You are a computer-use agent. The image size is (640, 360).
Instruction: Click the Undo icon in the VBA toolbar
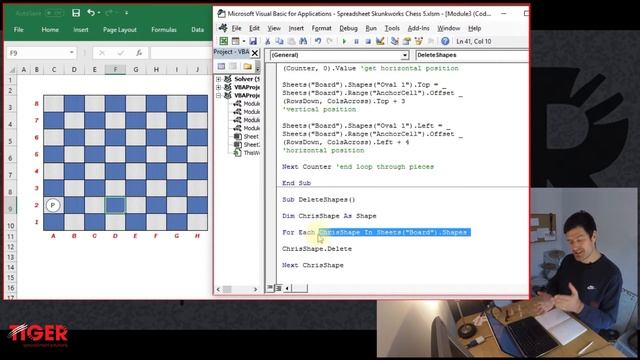(x=318, y=41)
